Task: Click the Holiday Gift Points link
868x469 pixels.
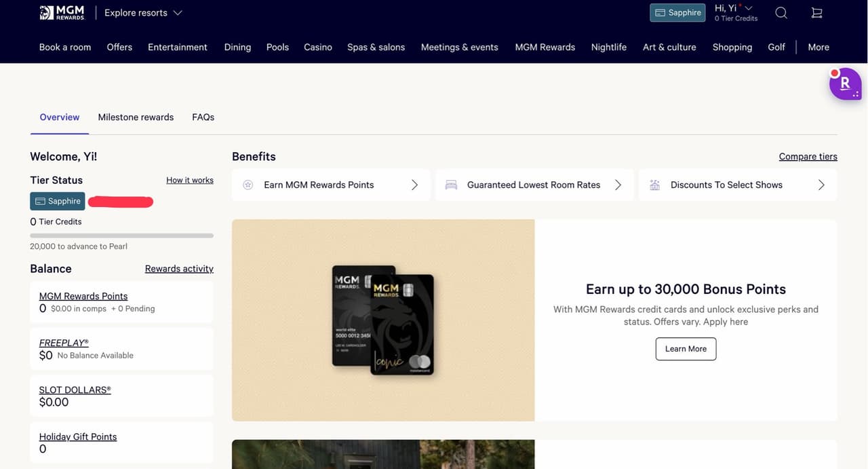Action: tap(78, 436)
